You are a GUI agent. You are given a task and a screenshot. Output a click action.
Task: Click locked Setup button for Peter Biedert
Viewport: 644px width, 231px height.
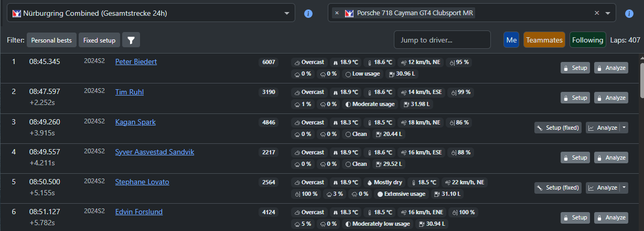575,68
